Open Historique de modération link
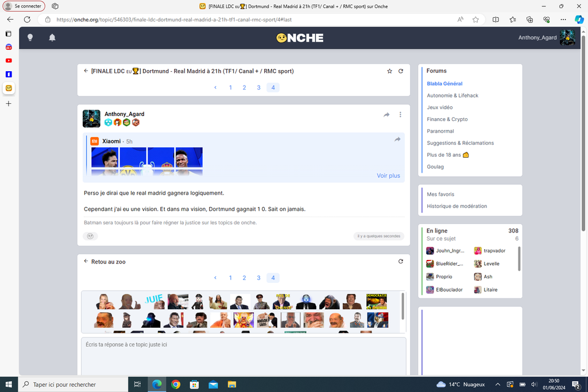 457,206
